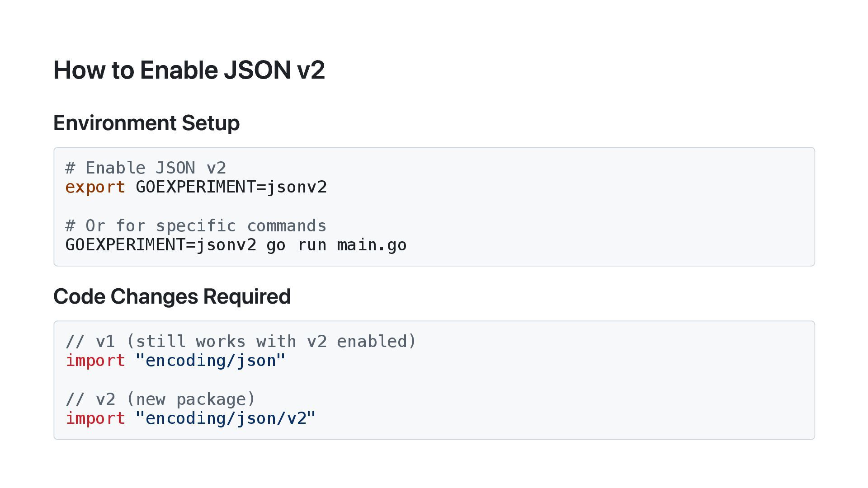Viewport: 868px width, 488px height.
Task: Click the "encoding/json" import string
Action: pos(210,361)
